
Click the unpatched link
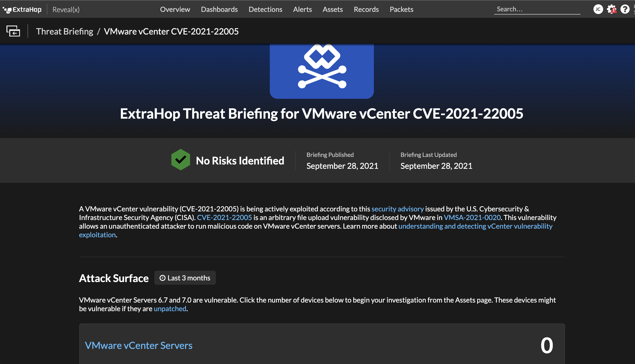click(x=170, y=309)
